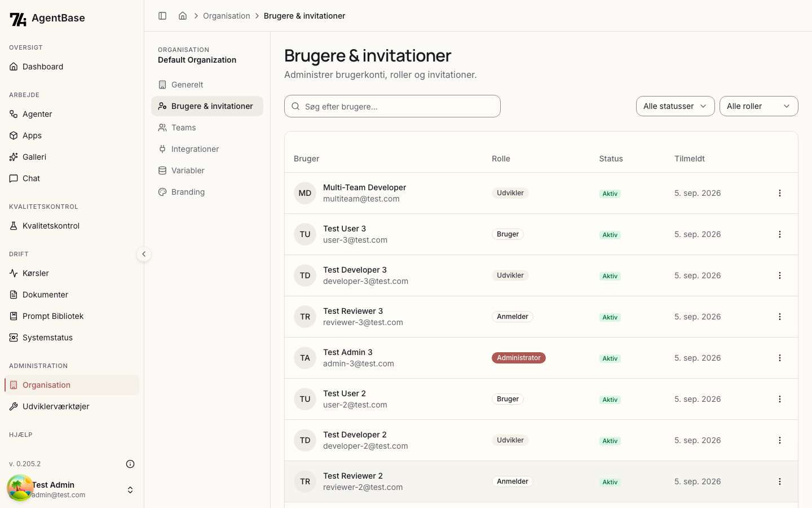Click the Tilmeldt column header
Image resolution: width=812 pixels, height=508 pixels.
[690, 159]
